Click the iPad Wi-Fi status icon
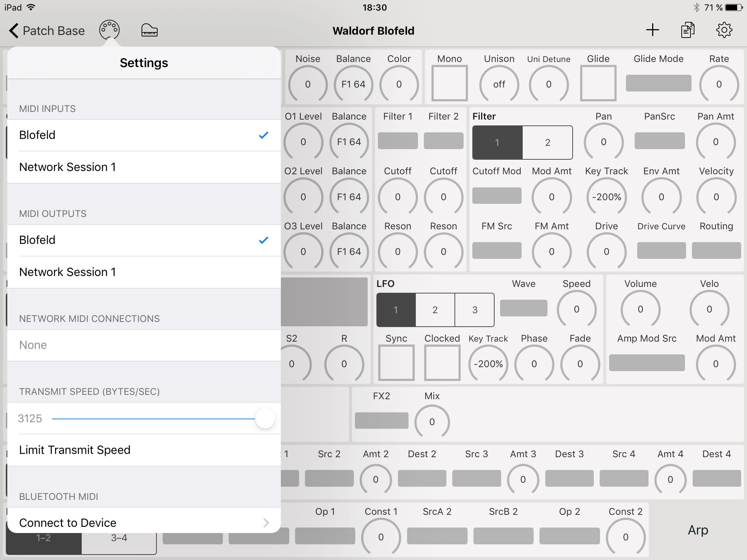Screen dimensions: 747x560 click(x=31, y=7)
